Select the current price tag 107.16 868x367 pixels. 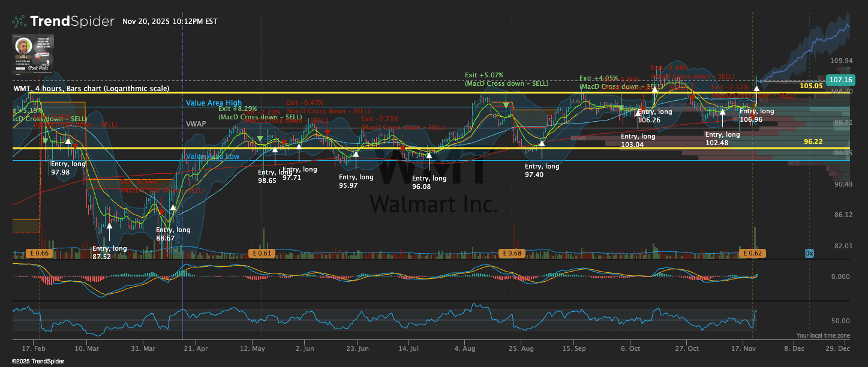point(839,80)
